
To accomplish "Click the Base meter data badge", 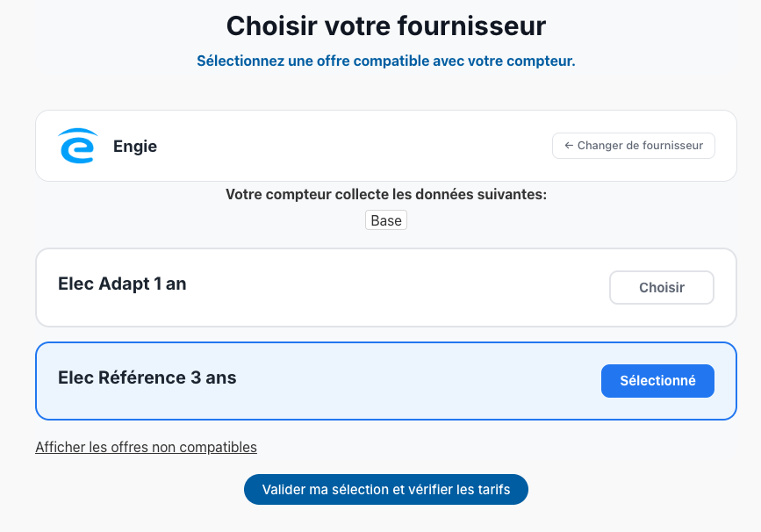I will point(386,220).
